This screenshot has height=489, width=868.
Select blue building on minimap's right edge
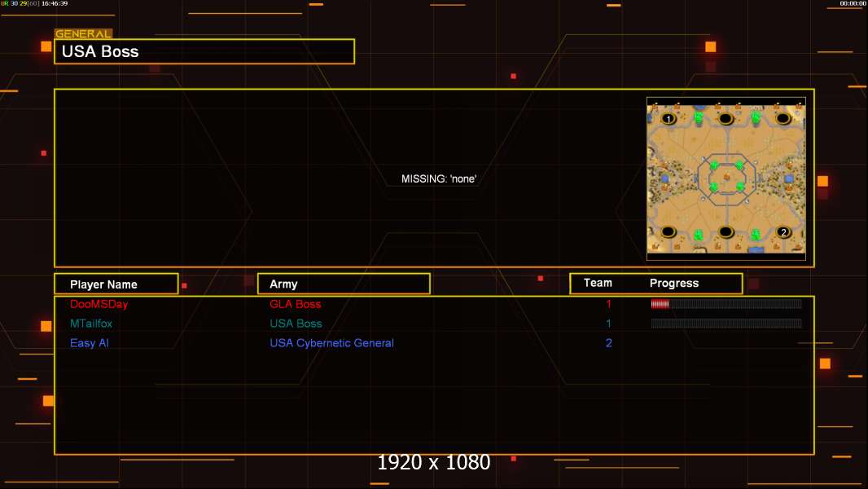click(788, 178)
